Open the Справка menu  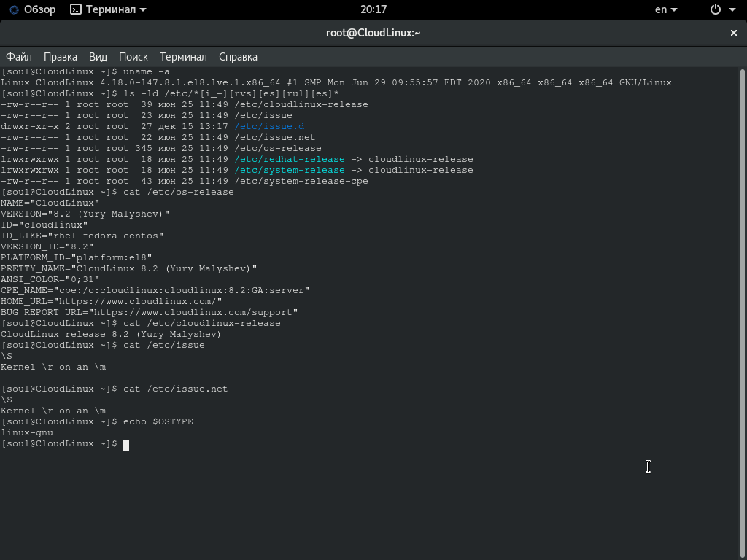tap(239, 57)
